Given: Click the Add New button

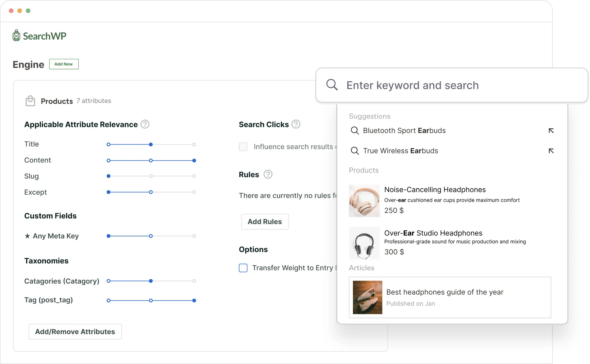Looking at the screenshot, I should coord(64,64).
